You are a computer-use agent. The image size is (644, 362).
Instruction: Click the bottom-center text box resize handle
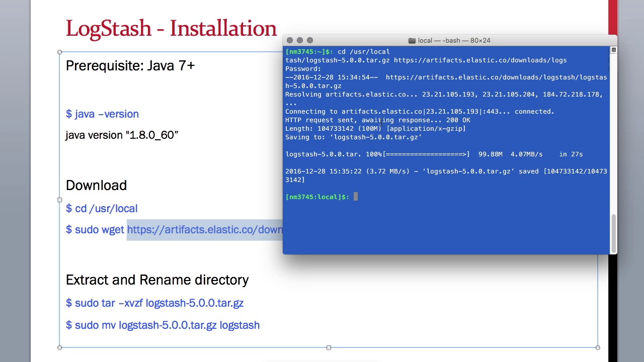(329, 347)
